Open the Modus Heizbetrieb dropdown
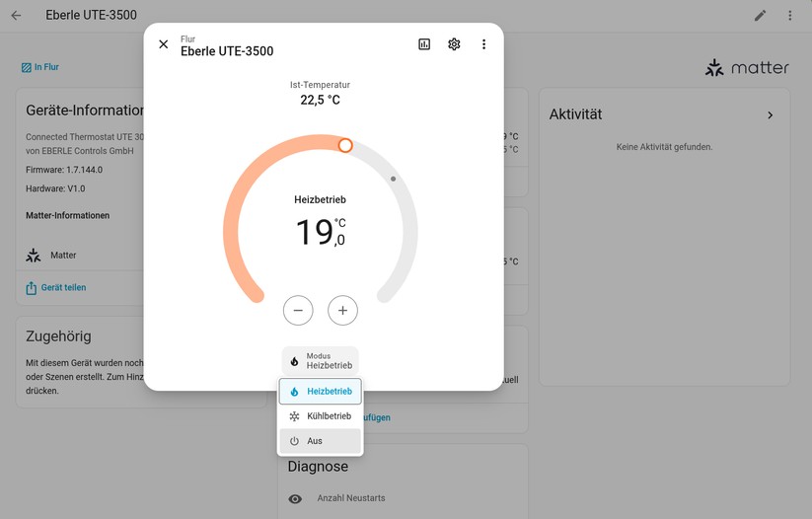This screenshot has height=519, width=812. pyautogui.click(x=320, y=360)
